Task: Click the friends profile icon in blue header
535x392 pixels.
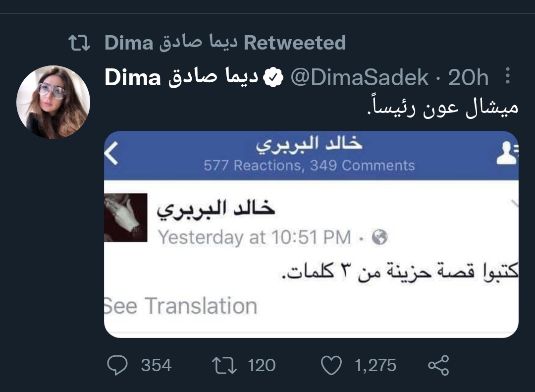Action: point(507,154)
